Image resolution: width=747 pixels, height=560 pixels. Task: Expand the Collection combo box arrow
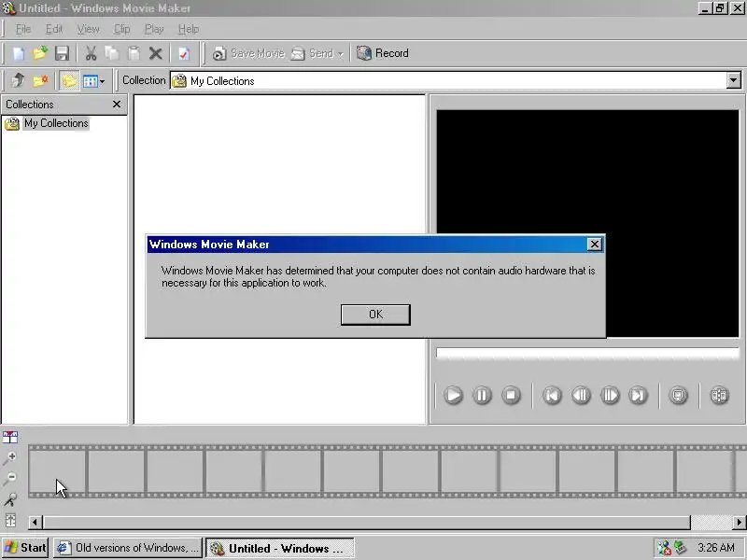(x=734, y=80)
